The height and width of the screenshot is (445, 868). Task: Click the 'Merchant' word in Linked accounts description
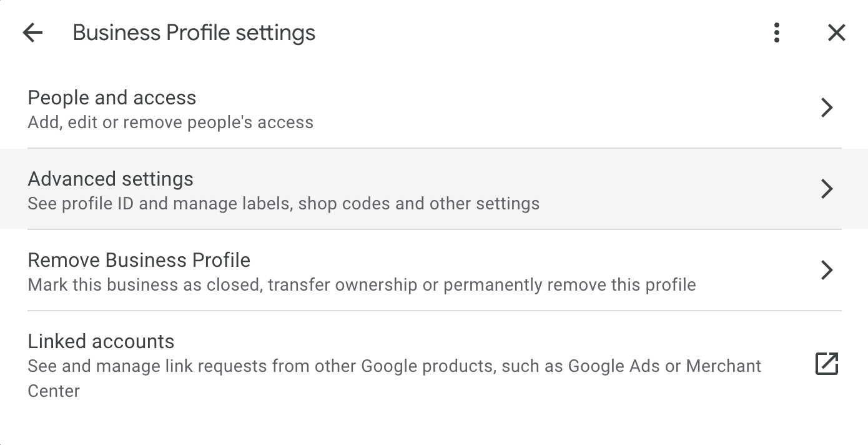(724, 366)
